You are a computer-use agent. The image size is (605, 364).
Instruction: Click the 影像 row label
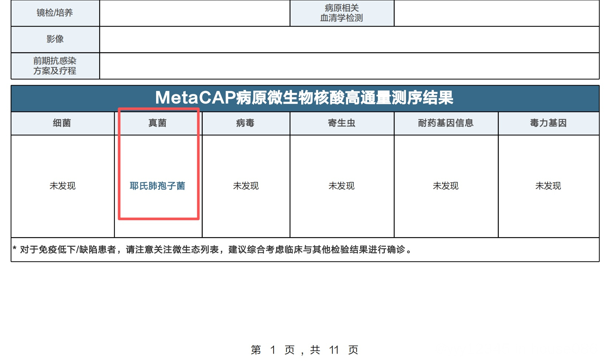point(55,39)
